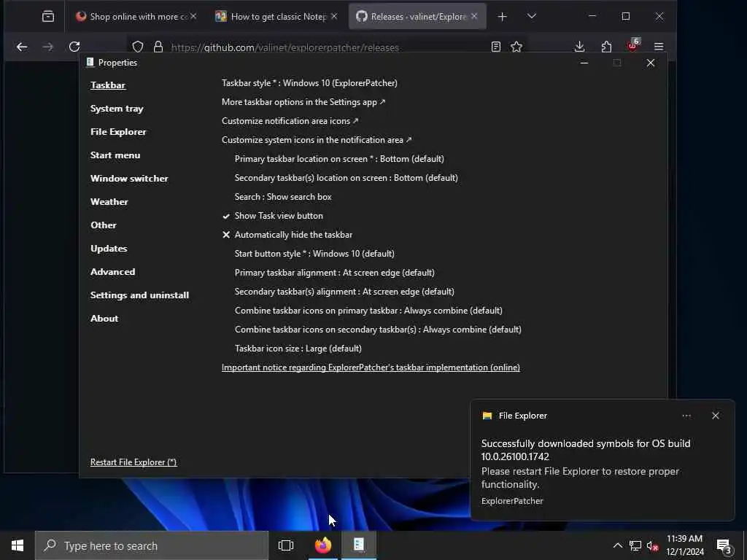Change Combine icons on primary taskbar
Viewport: 747px width, 560px height.
[x=368, y=311]
